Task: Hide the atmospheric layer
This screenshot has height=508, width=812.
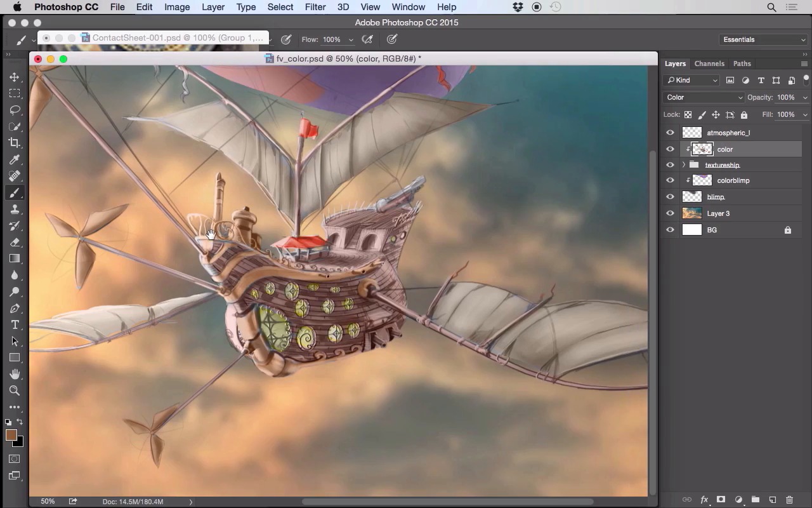Action: [670, 133]
